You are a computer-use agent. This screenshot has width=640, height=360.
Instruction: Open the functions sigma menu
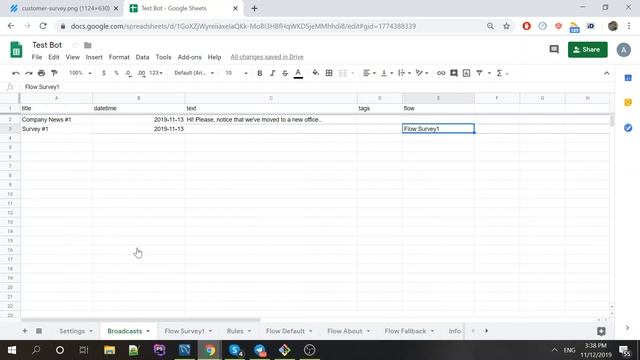point(499,73)
